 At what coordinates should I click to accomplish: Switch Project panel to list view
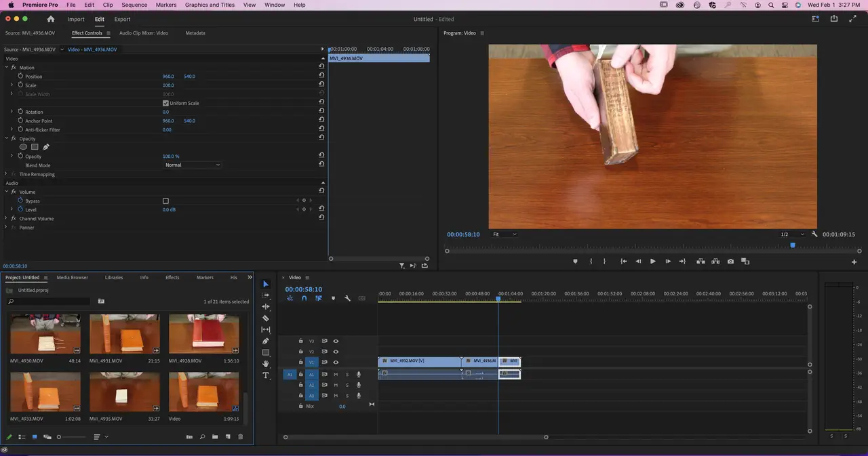(x=22, y=437)
